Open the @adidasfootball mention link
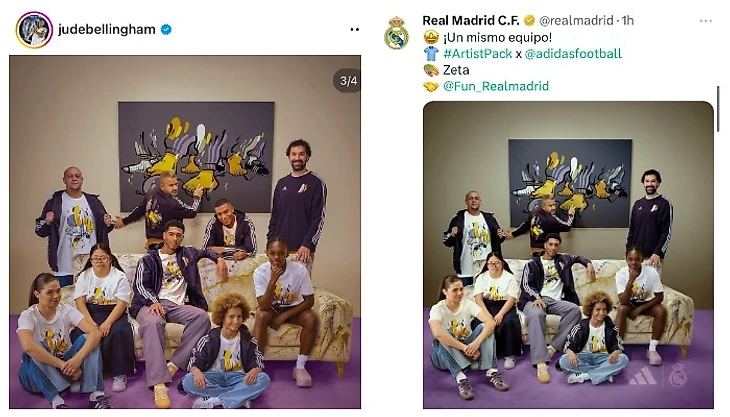 pos(573,54)
